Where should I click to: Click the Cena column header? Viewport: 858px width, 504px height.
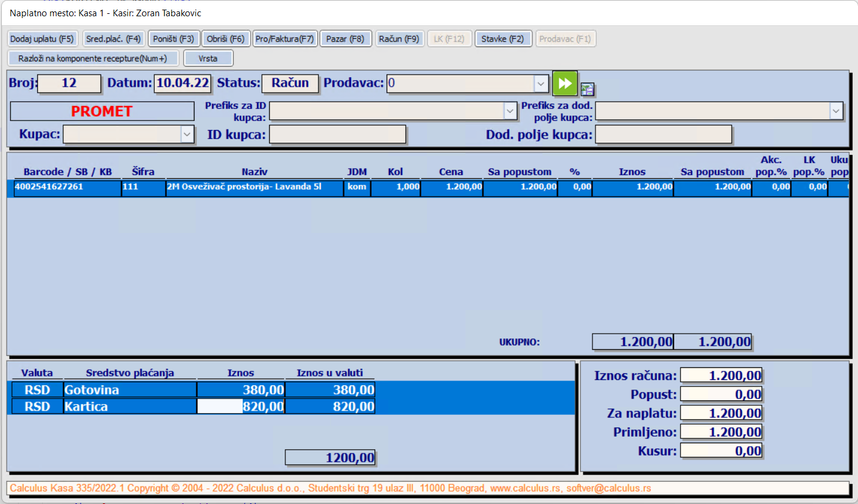[x=451, y=172]
